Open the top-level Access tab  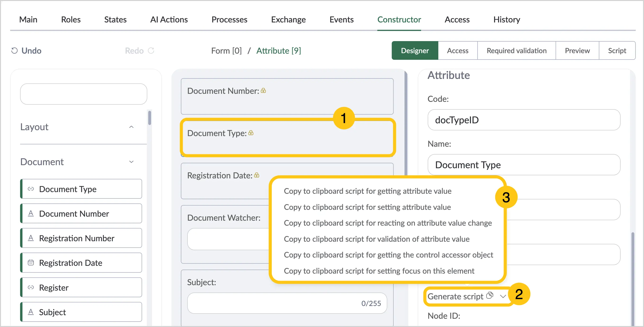[457, 19]
